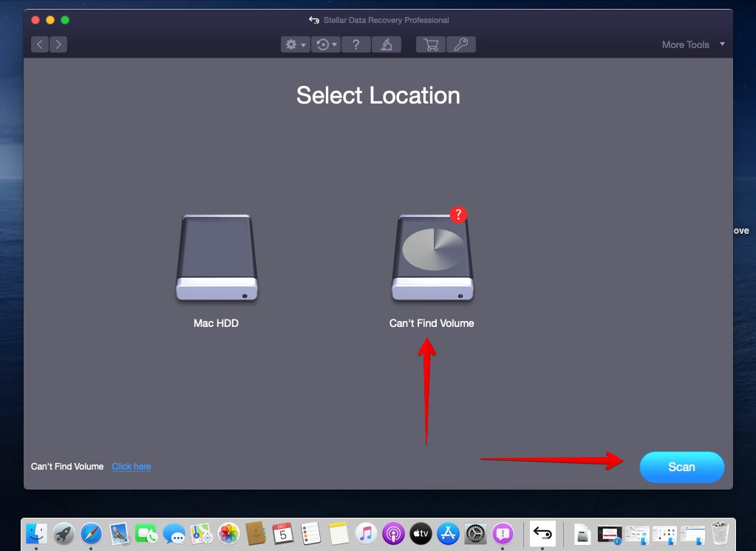Open Notes in the Dock
This screenshot has height=551, width=756.
pos(338,534)
